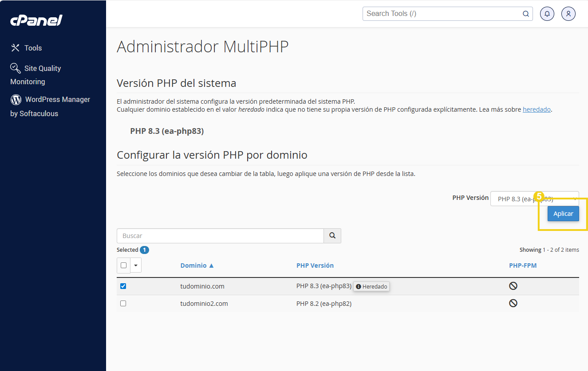Open the dropdown arrow next to select-all checkbox
588x371 pixels.
pyautogui.click(x=135, y=265)
